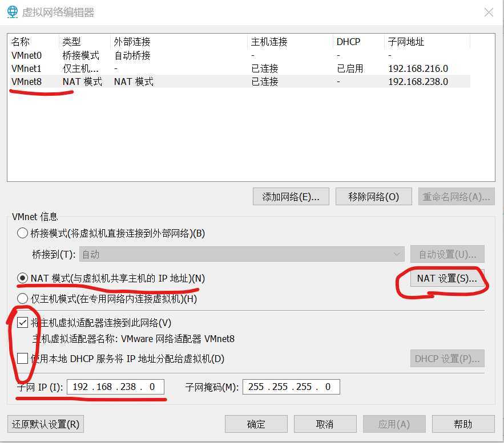The height and width of the screenshot is (443, 504).
Task: Enable 使用本地 DHCP 服务 checkbox
Action: [22, 358]
